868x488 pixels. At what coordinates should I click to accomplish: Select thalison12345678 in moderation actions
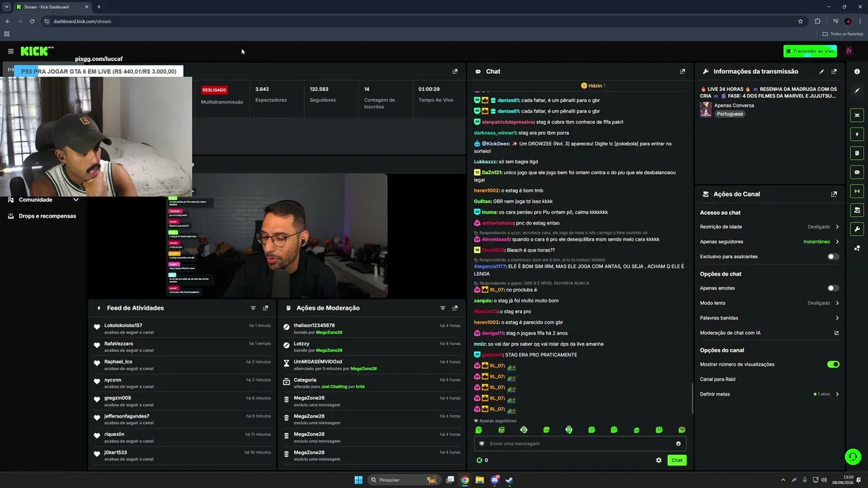(x=314, y=325)
